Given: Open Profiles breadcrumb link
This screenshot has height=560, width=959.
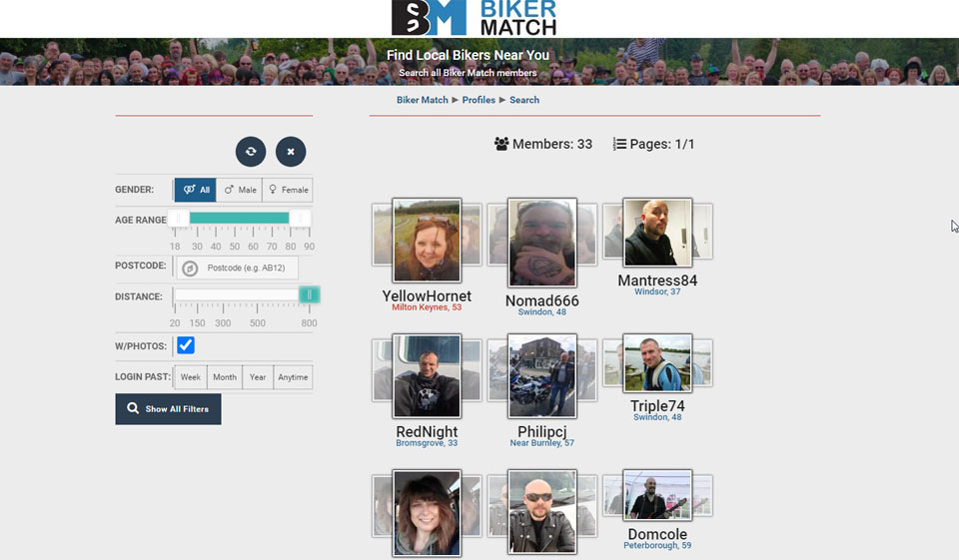Looking at the screenshot, I should (x=479, y=100).
